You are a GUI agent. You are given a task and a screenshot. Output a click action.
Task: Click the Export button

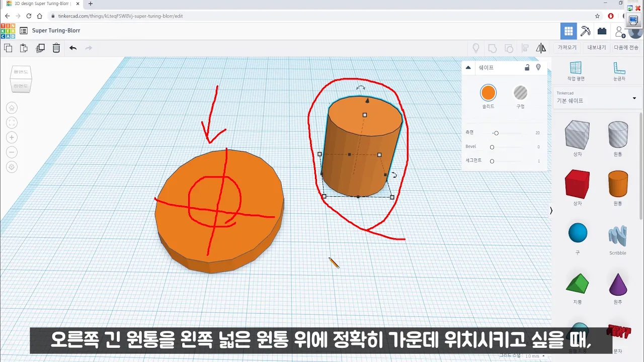pos(597,48)
